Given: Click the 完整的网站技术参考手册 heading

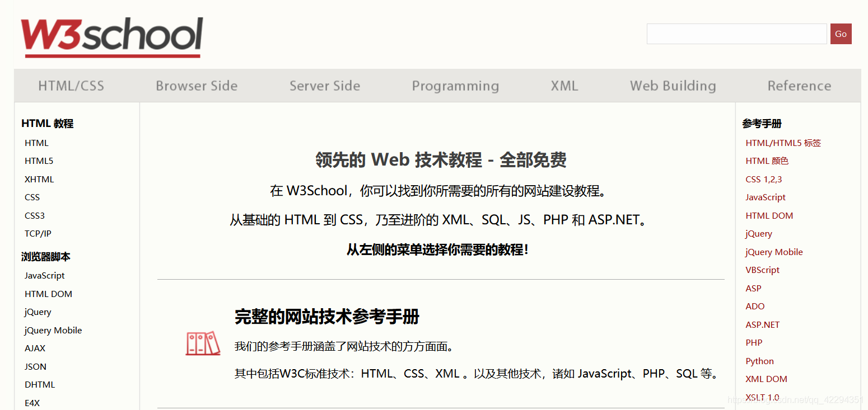Looking at the screenshot, I should (327, 317).
